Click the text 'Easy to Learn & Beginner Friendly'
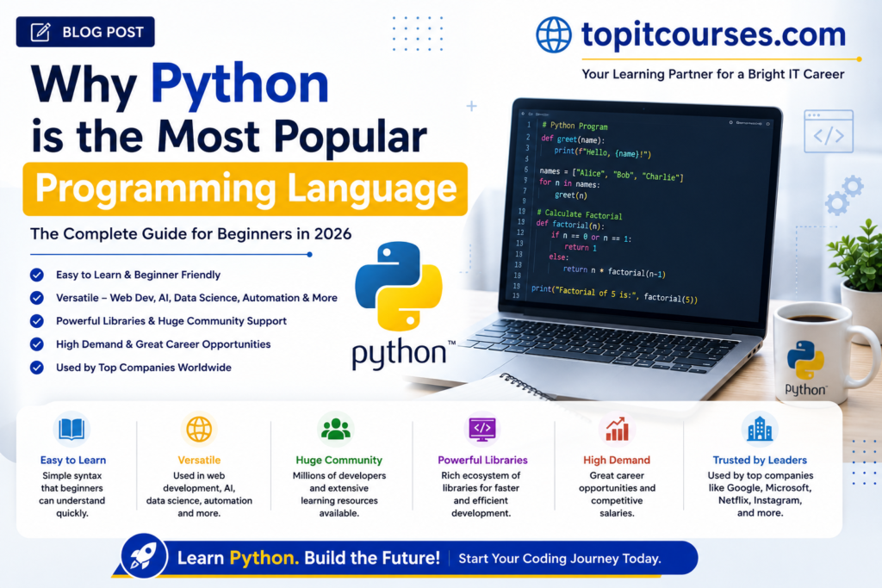Viewport: 882px width, 588px height. pos(138,275)
